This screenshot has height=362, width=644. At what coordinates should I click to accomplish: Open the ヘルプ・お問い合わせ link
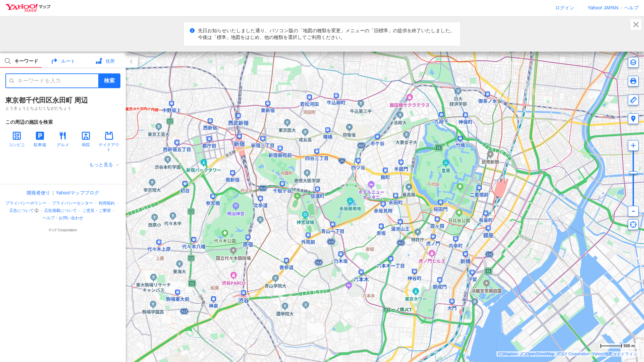63,218
